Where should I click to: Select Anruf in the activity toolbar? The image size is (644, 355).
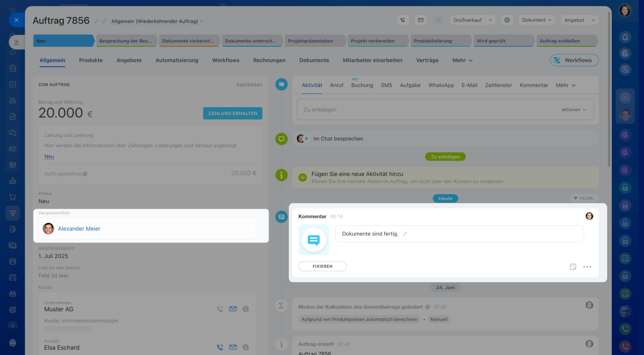point(337,85)
